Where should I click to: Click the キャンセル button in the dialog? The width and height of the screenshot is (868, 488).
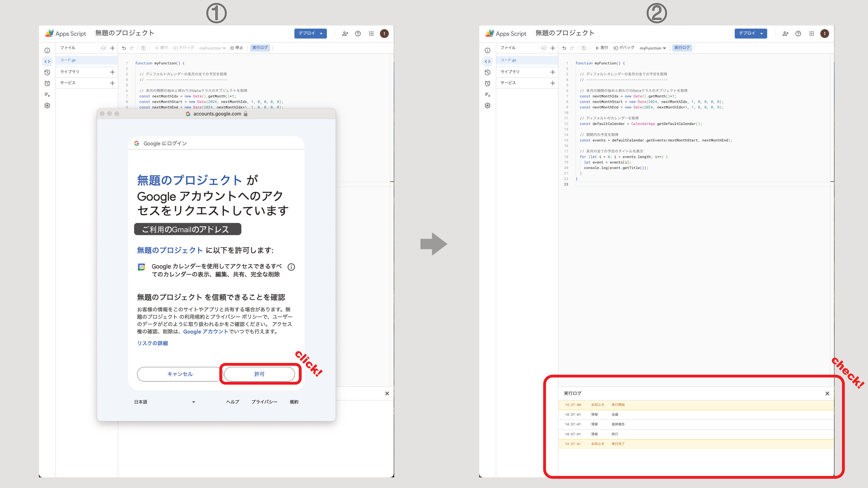180,374
